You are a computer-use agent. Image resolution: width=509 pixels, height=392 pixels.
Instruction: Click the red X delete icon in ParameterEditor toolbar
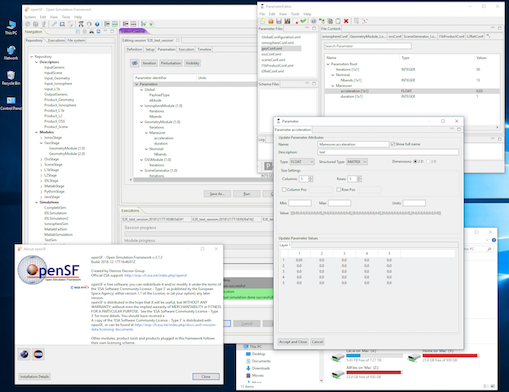pyautogui.click(x=346, y=21)
